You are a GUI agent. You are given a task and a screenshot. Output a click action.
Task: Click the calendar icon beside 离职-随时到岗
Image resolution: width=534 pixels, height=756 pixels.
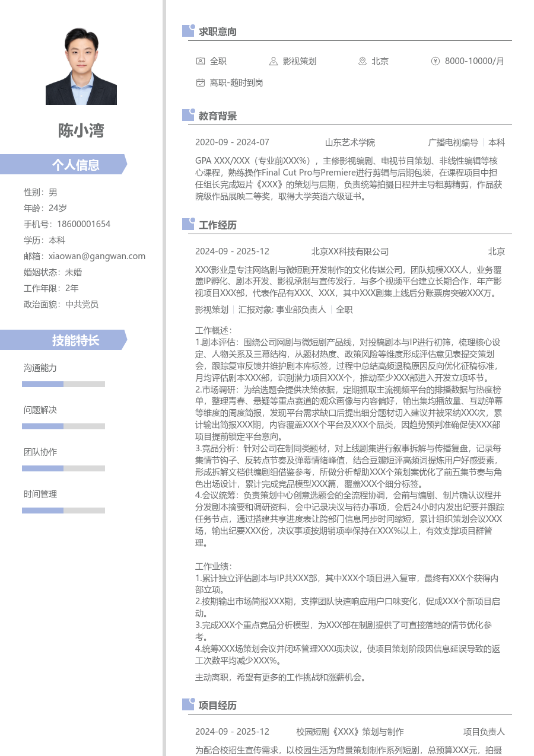coord(201,82)
